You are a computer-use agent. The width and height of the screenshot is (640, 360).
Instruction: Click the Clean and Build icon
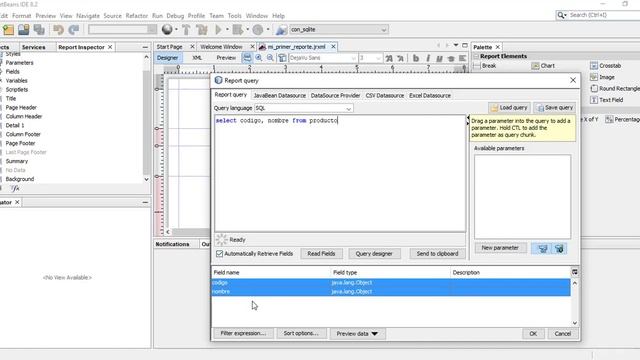202,29
